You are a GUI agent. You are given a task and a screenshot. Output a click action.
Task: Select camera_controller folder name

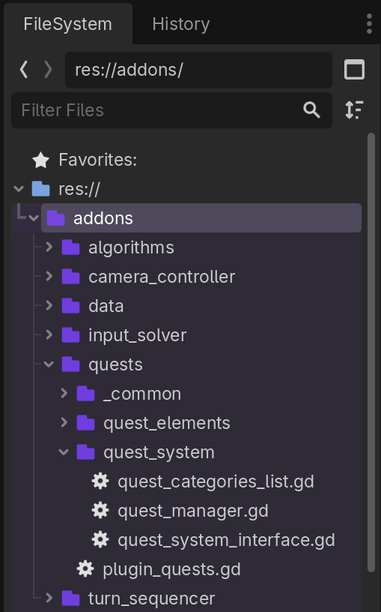(x=162, y=277)
